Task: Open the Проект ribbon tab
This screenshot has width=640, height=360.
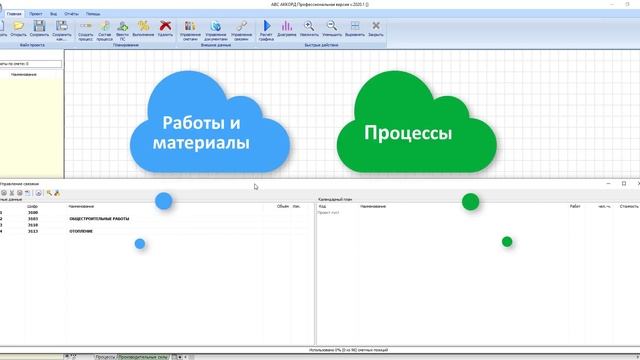Action: [x=36, y=14]
